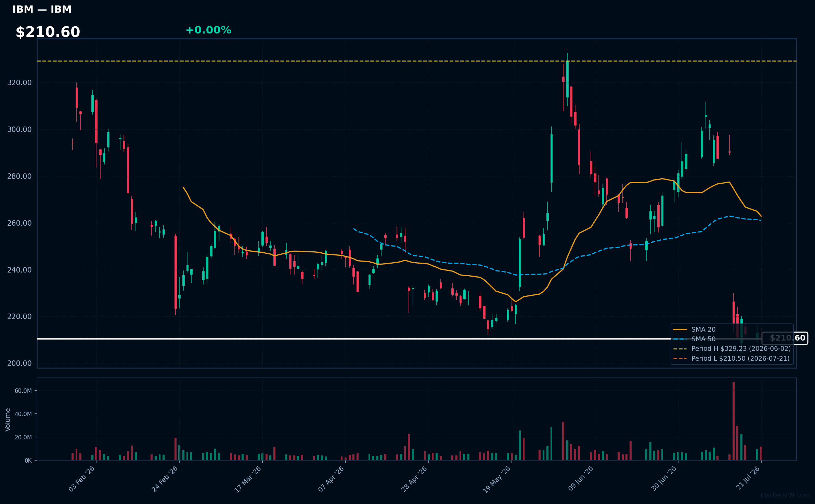
Task: Click the 320.00 price axis label
Action: pyautogui.click(x=20, y=83)
